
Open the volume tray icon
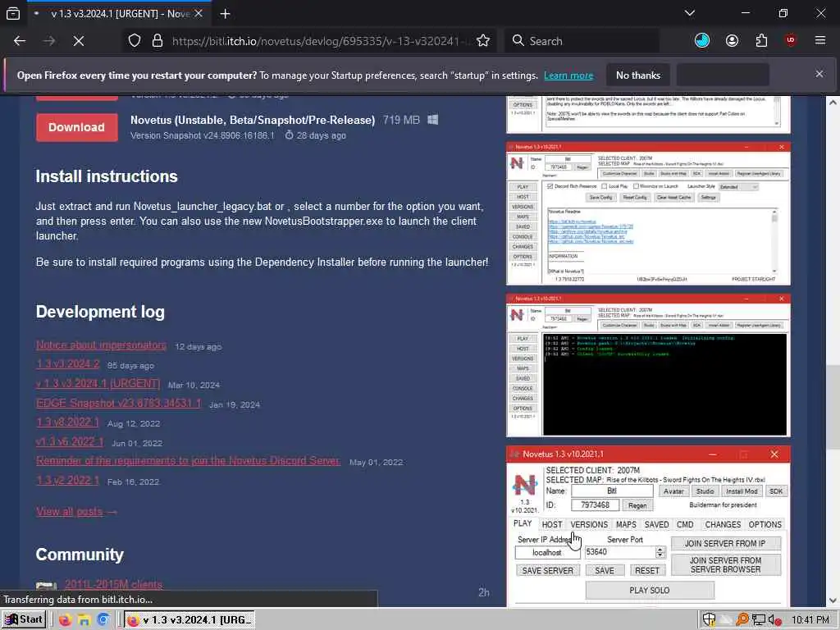pos(774,620)
